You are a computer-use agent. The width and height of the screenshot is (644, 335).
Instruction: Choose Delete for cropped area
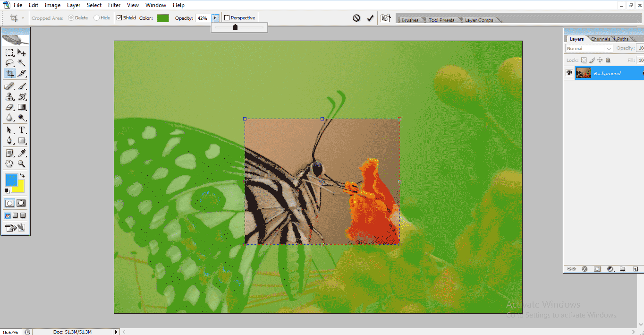71,18
